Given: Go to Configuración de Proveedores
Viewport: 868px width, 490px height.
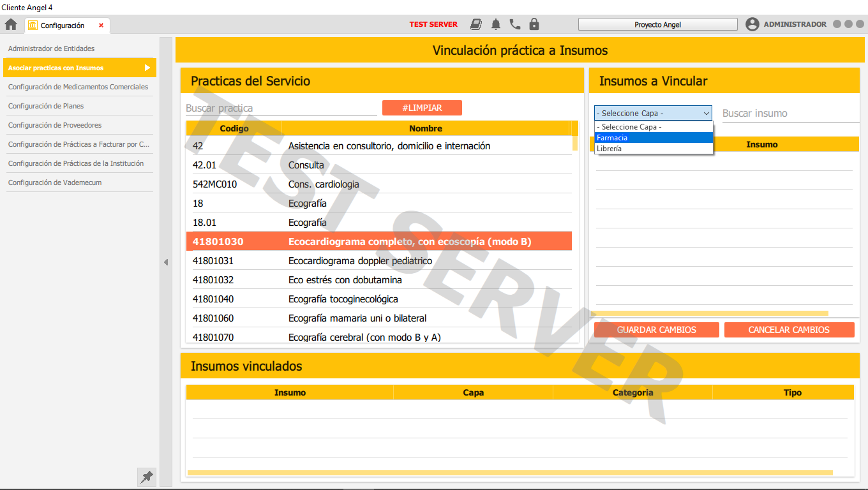Looking at the screenshot, I should pyautogui.click(x=55, y=125).
